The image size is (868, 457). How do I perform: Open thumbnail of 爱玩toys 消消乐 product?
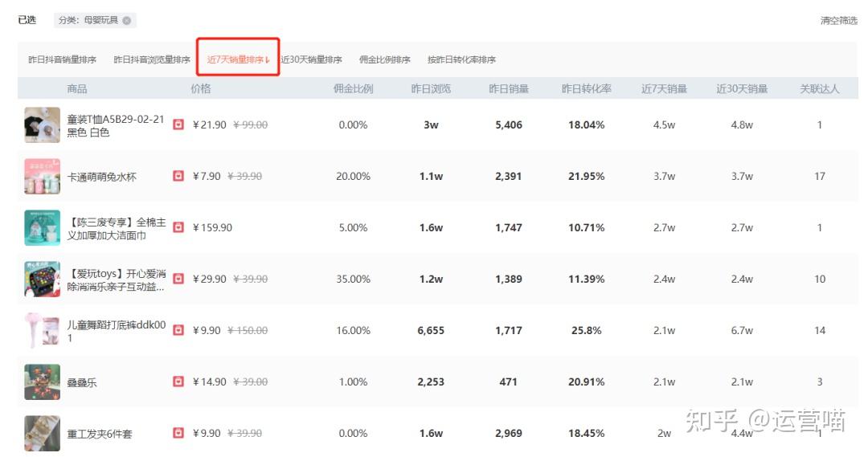[x=42, y=279]
